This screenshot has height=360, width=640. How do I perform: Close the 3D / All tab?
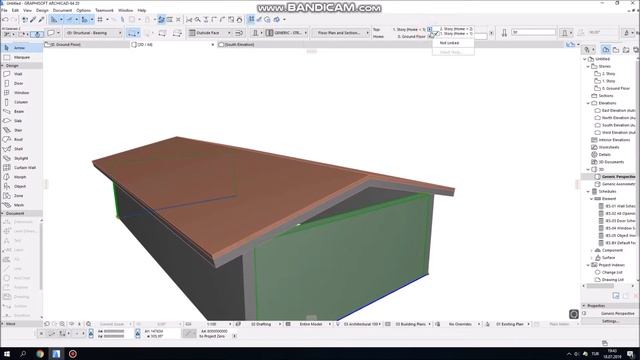pos(213,44)
